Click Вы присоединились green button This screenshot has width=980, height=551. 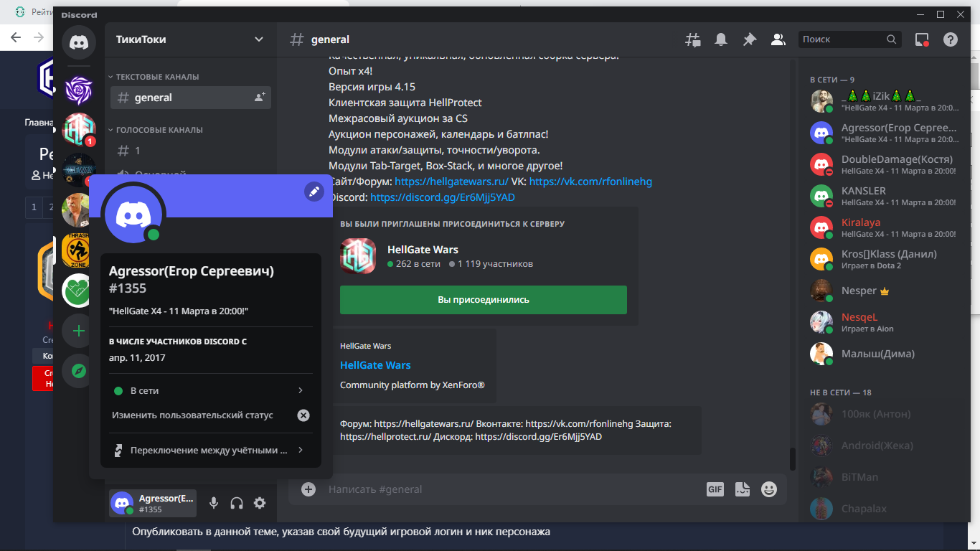click(x=484, y=300)
